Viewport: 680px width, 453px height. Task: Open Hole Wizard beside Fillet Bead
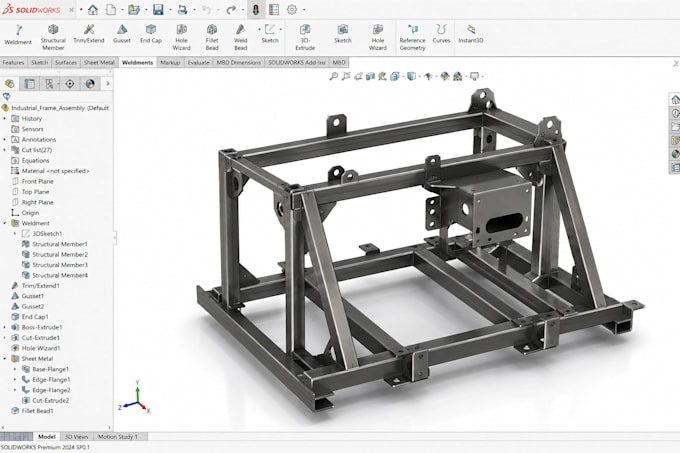(181, 37)
